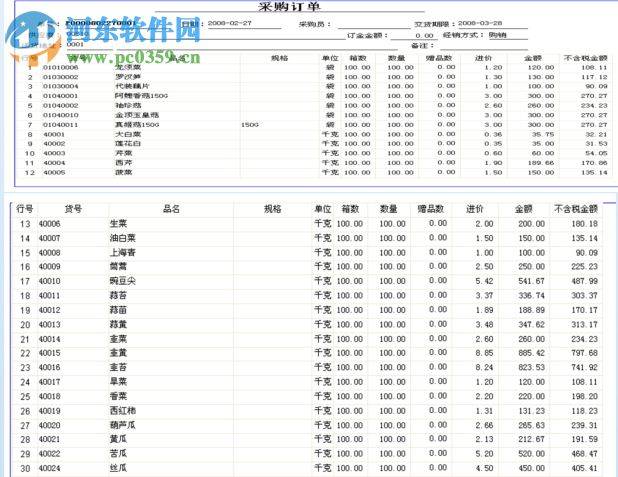
Task: Select product code 01040010
Action: tap(61, 115)
